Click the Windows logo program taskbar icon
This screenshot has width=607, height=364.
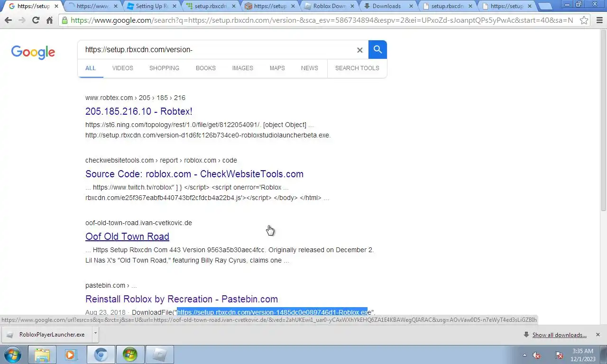[x=130, y=355]
